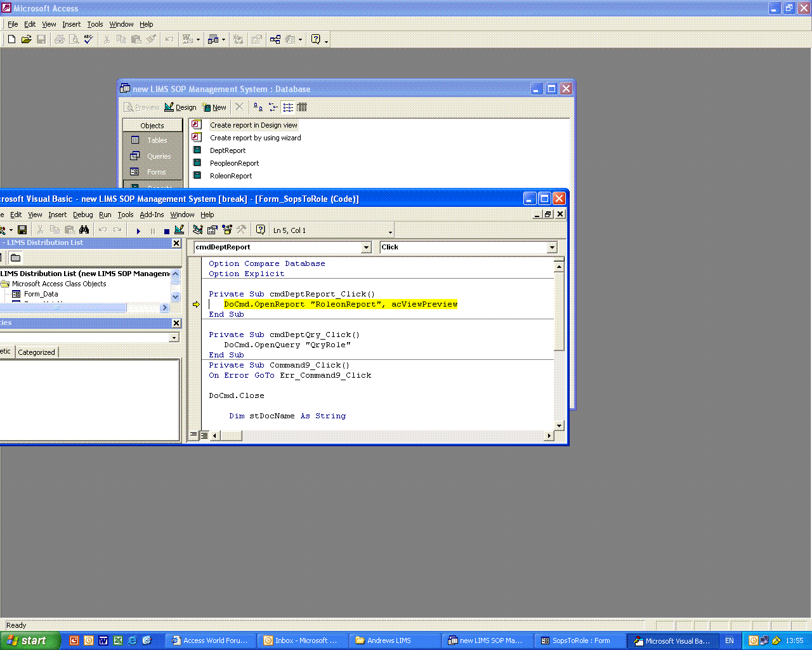Toggle Folders icon in Project Explorer
Screen dimensions: 812x650
point(16,257)
